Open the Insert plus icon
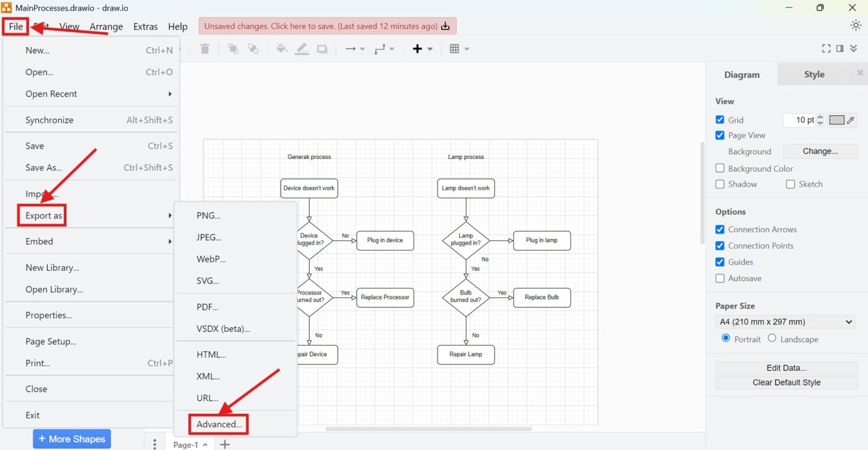Viewport: 868px width, 450px height. (x=419, y=49)
